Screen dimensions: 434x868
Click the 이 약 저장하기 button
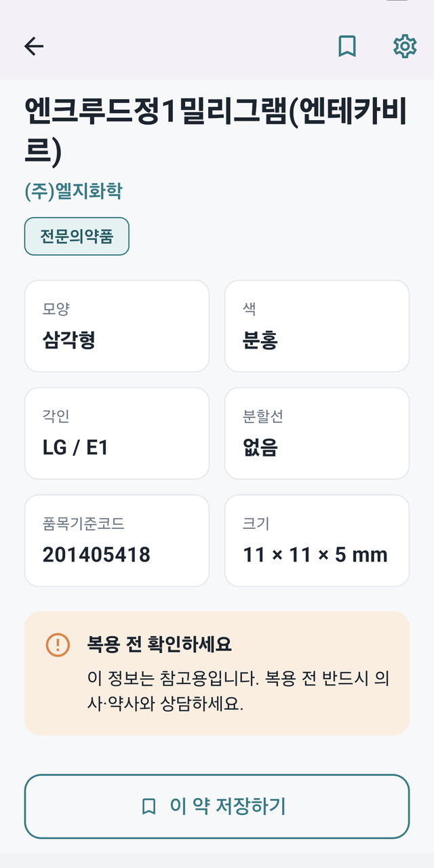[x=217, y=806]
